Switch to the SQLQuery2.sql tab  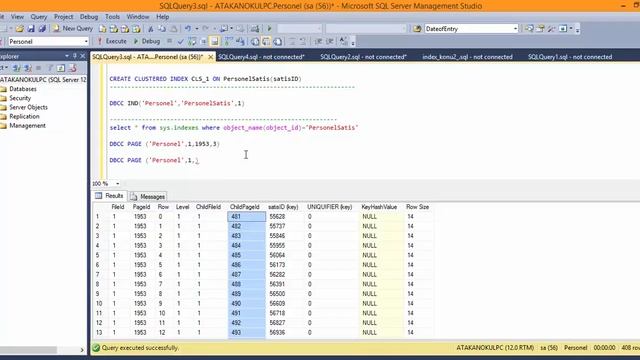(363, 57)
